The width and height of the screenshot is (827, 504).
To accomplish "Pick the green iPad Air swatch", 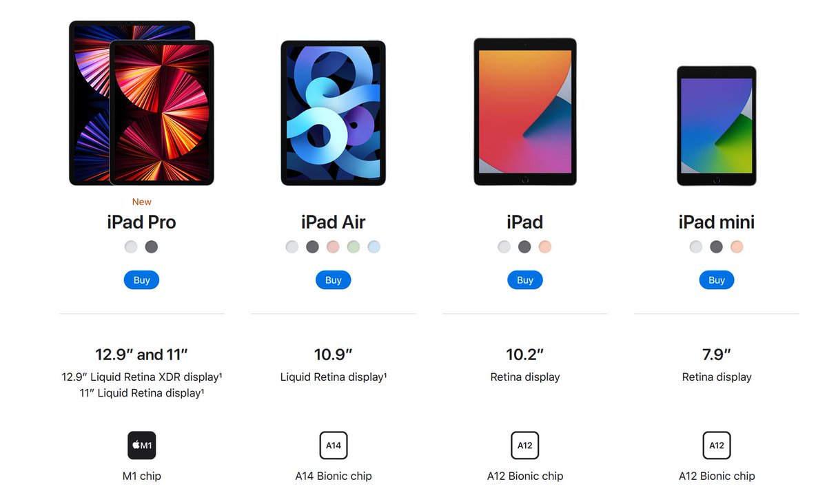I will click(x=354, y=246).
